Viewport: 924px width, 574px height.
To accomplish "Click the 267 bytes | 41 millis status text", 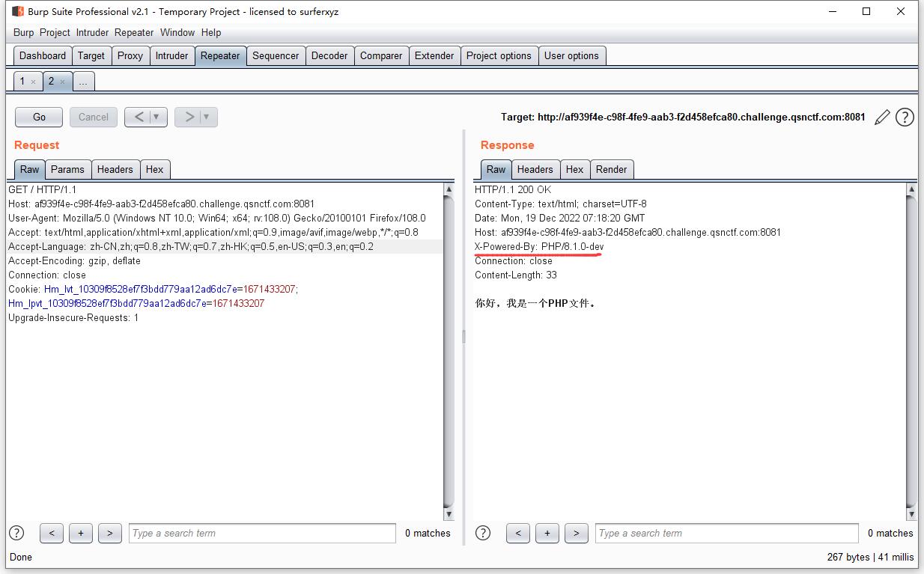I will pyautogui.click(x=870, y=557).
